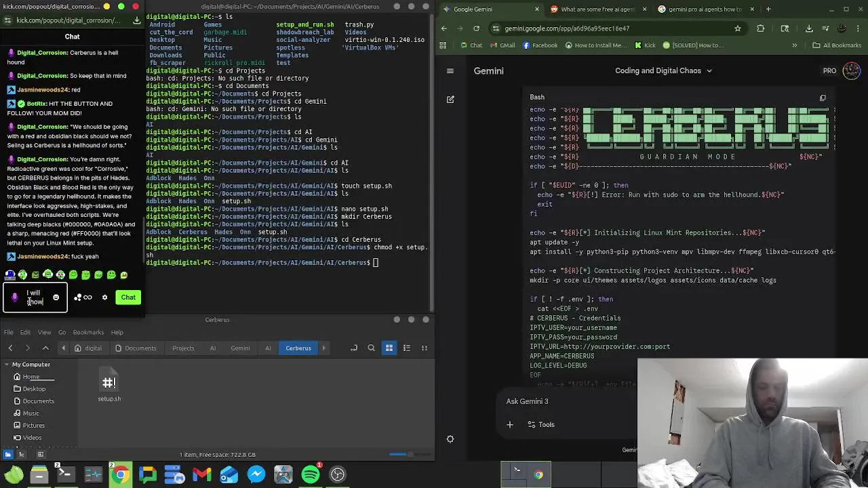Click the purple microphone badge in chat box
This screenshot has width=868, height=488.
click(14, 297)
